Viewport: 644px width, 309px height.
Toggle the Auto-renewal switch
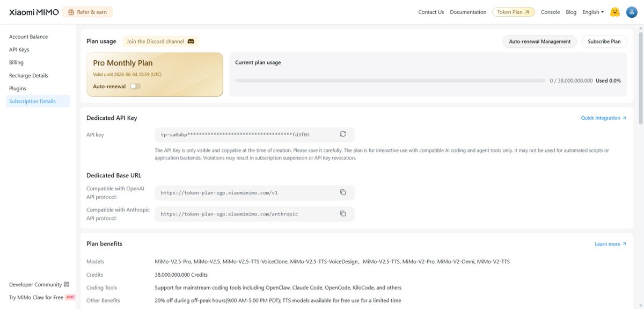click(x=135, y=86)
